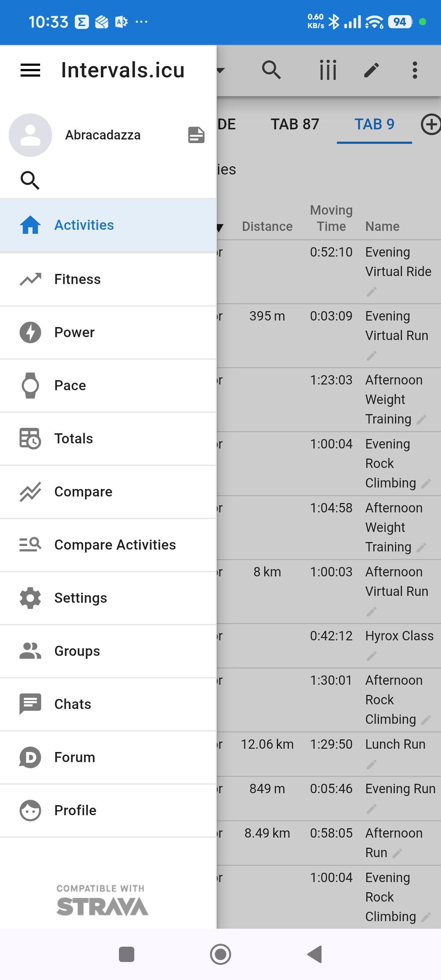Tap the pencil edit icon in the toolbar

371,70
